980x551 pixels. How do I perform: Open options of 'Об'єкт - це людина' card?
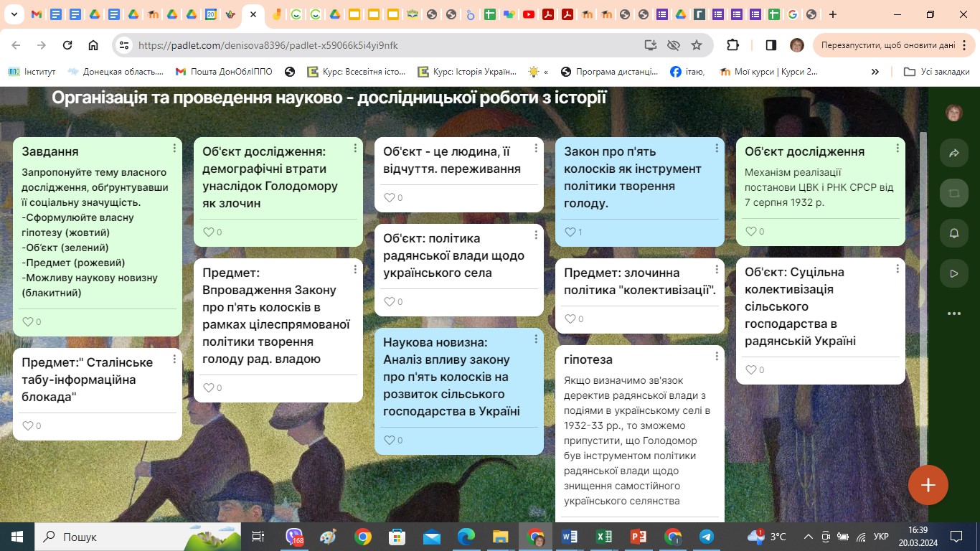pos(536,148)
